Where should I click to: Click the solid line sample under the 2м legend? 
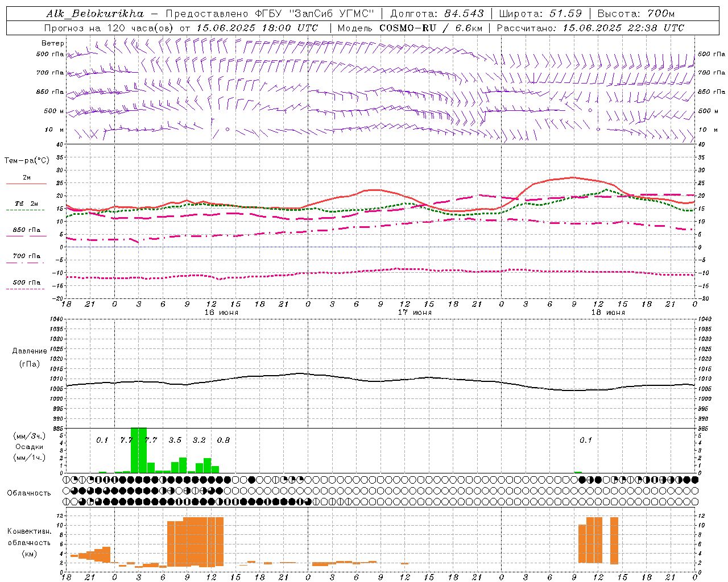coord(26,184)
